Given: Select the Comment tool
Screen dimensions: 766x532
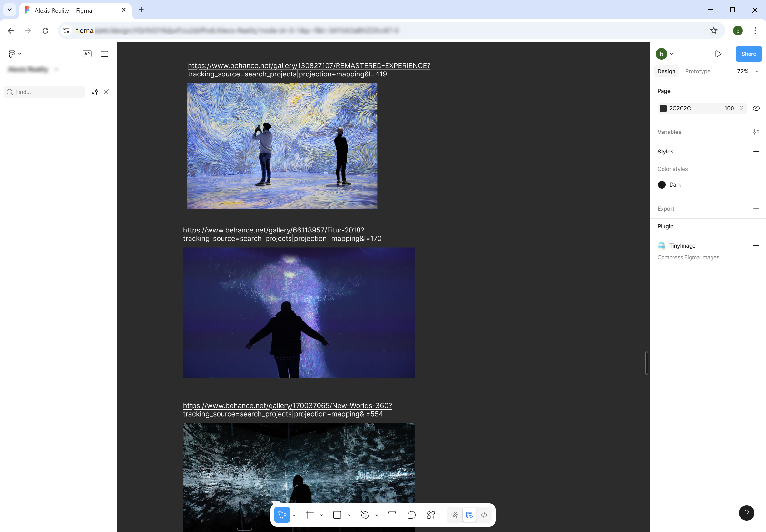Looking at the screenshot, I should click(411, 515).
